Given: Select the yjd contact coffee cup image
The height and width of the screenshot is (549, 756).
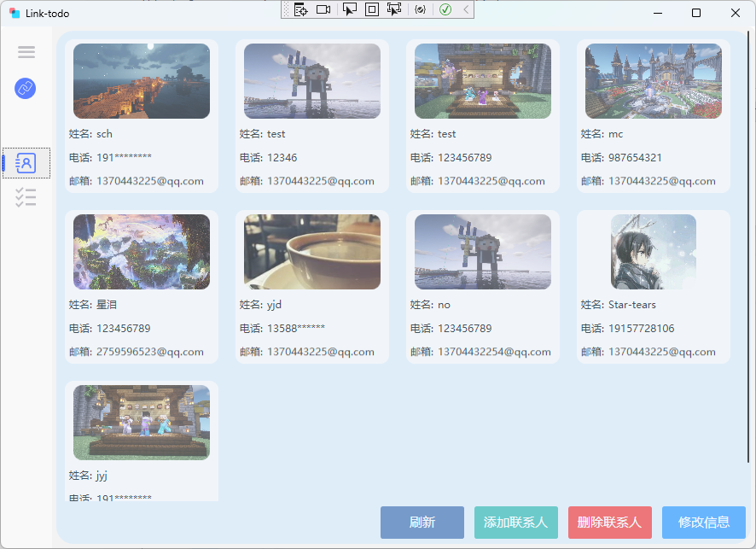Looking at the screenshot, I should (312, 252).
